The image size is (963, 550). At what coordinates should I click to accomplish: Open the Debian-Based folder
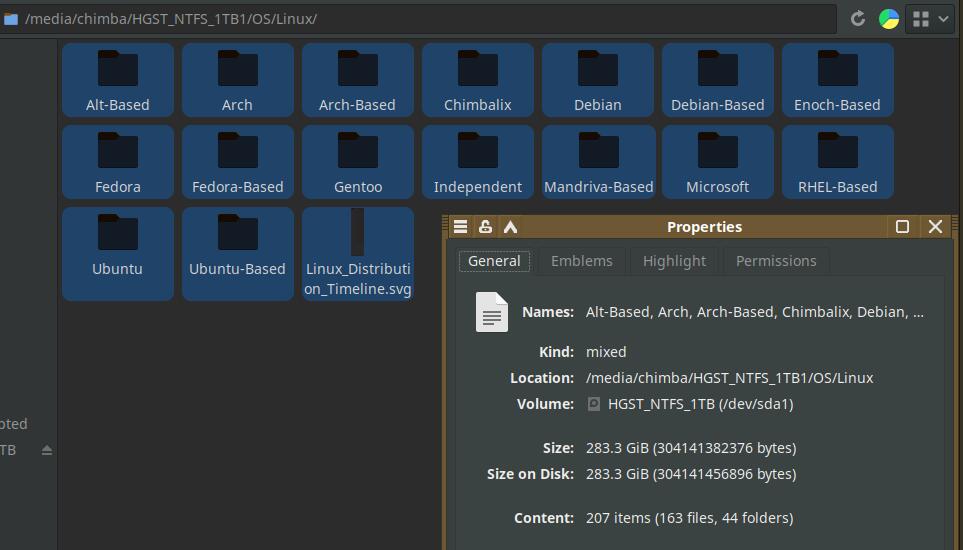(717, 80)
